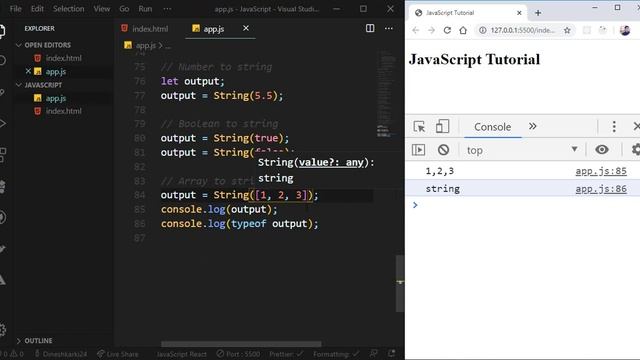The width and height of the screenshot is (640, 360).
Task: Click the browser Home icon
Action: pos(463,30)
